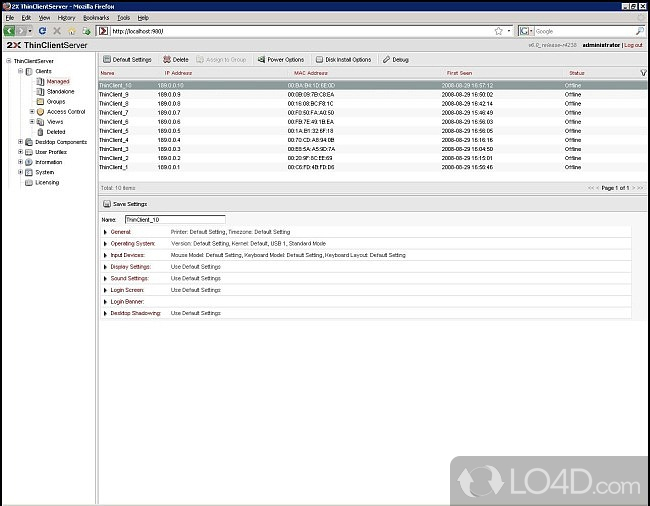Click the Name field containing ThinClient_10
The height and width of the screenshot is (506, 650).
pos(175,220)
